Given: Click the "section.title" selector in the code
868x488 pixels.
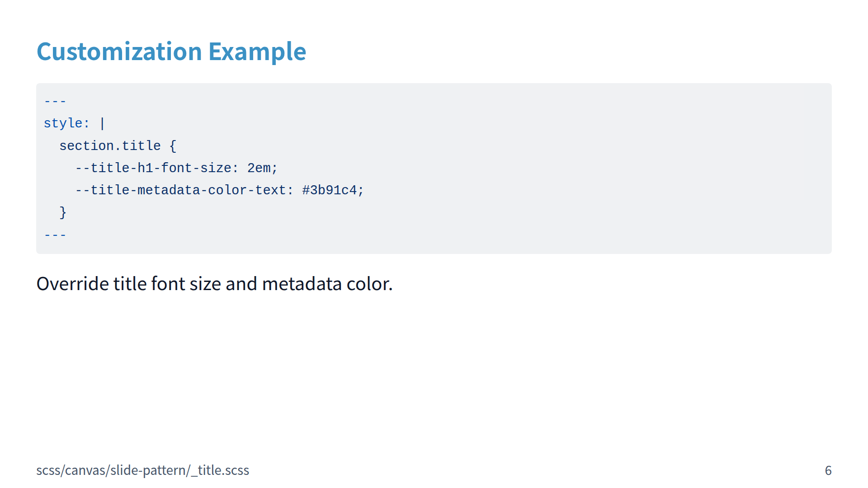Looking at the screenshot, I should click(110, 146).
